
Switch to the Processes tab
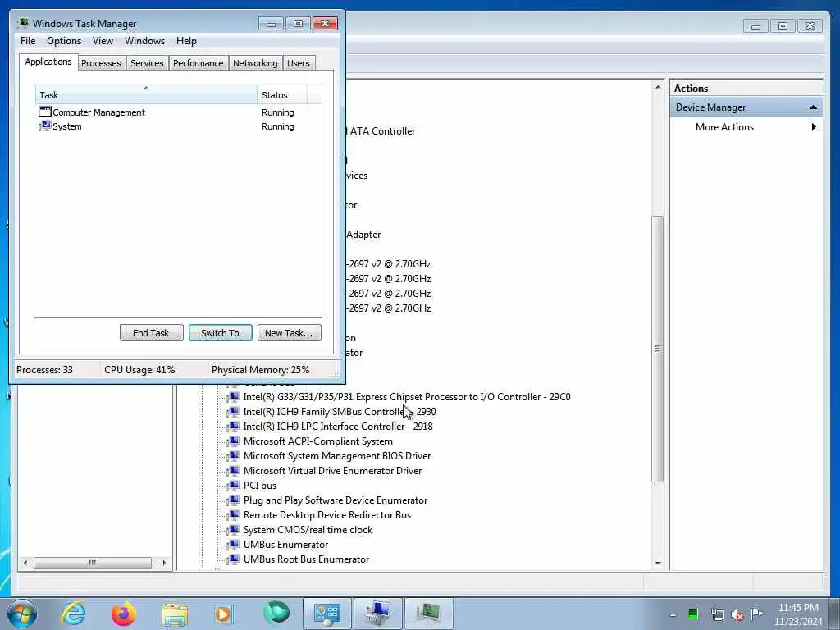(x=101, y=63)
